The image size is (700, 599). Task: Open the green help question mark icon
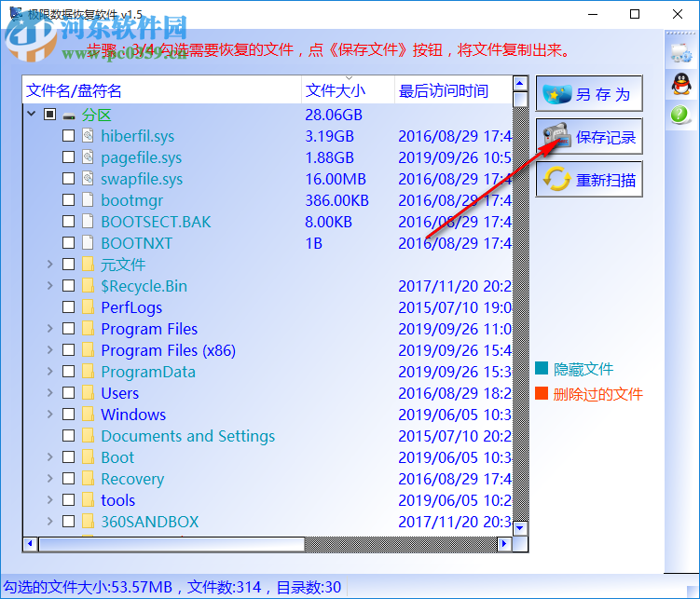(x=679, y=115)
